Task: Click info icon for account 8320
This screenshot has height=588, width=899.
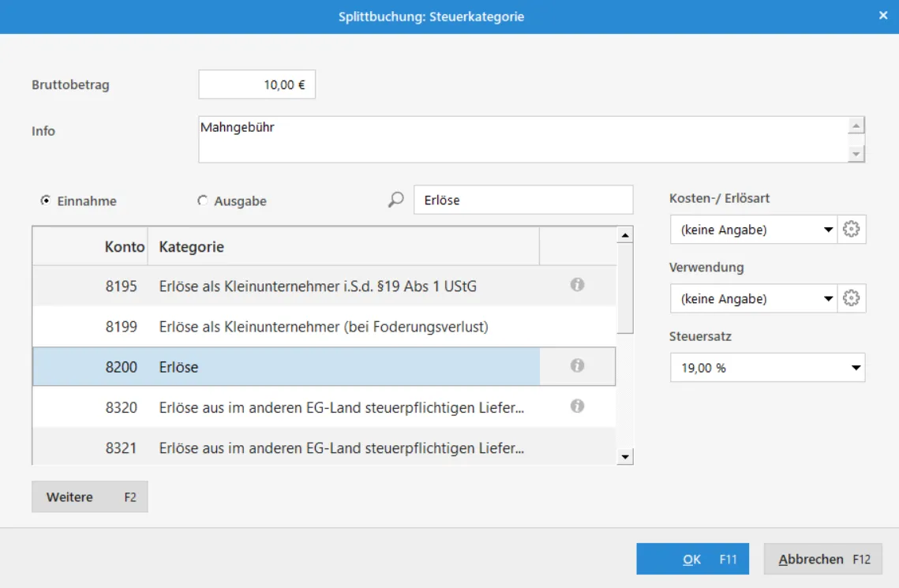Action: [577, 406]
